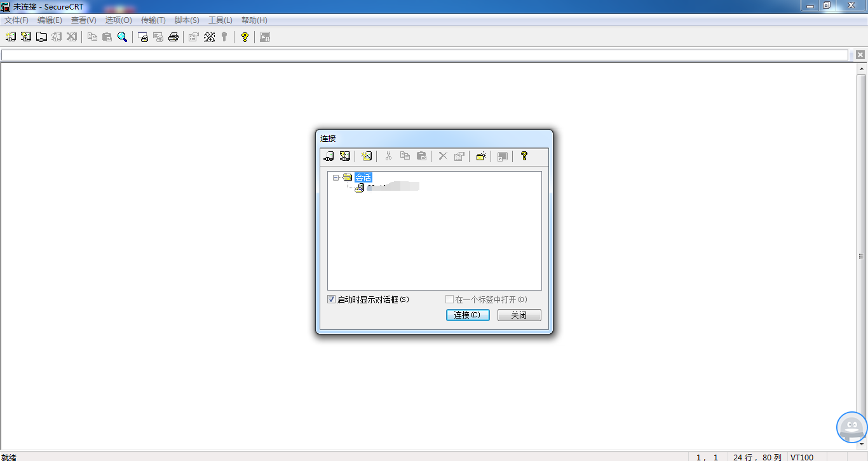The width and height of the screenshot is (868, 461).
Task: Select the 会话 folder in session tree
Action: click(363, 177)
